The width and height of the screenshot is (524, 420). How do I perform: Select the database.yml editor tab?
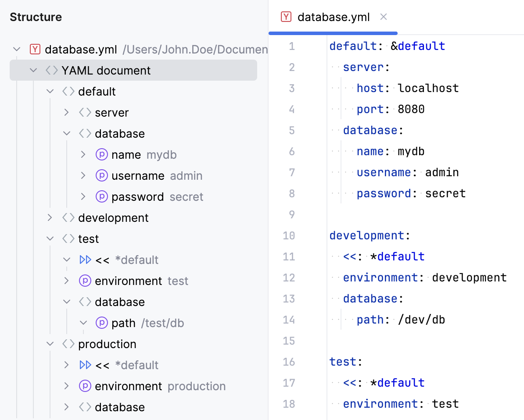pos(333,17)
